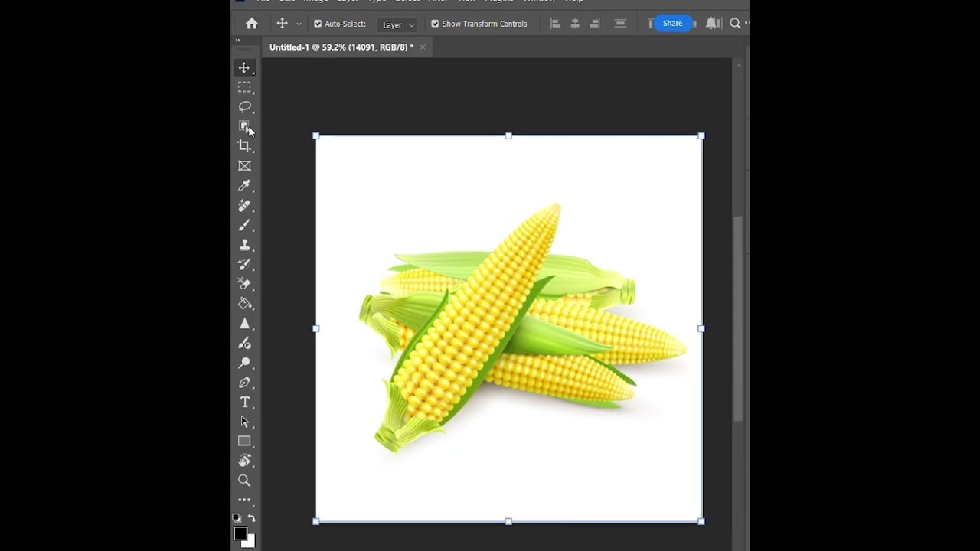Go to the Home screen
980x551 pixels.
(x=251, y=24)
